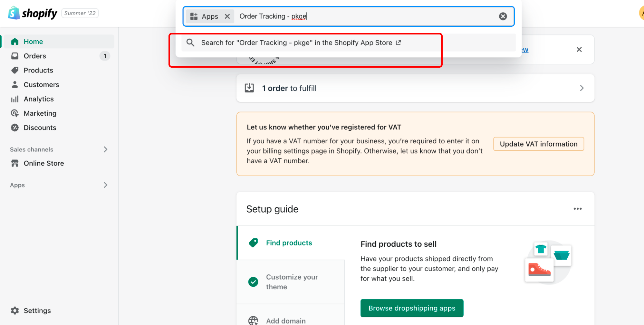Click Update VAT information button
Image resolution: width=644 pixels, height=325 pixels.
539,144
